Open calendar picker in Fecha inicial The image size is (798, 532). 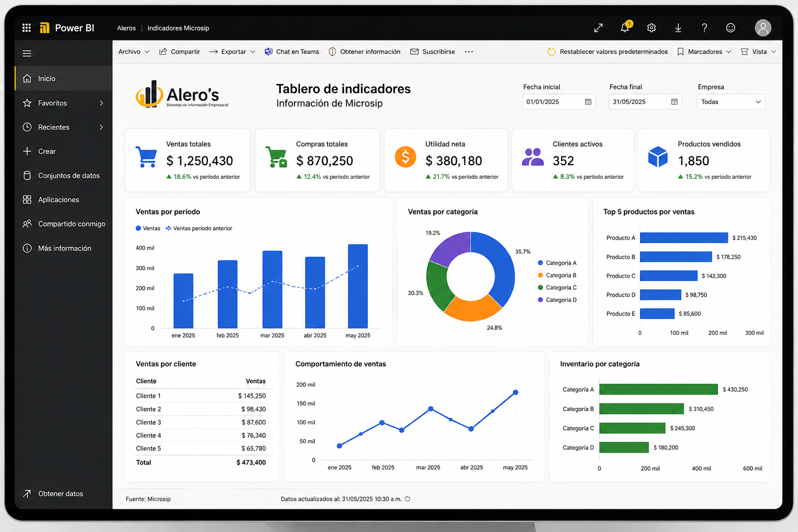point(588,102)
